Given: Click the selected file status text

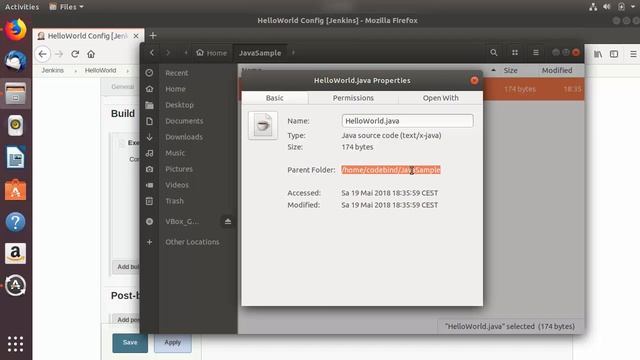Looking at the screenshot, I should point(510,326).
